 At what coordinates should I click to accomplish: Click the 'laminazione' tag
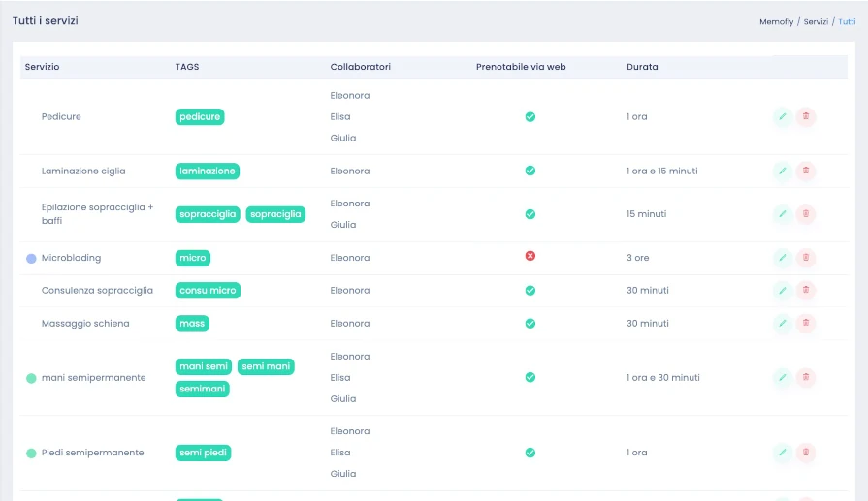208,172
